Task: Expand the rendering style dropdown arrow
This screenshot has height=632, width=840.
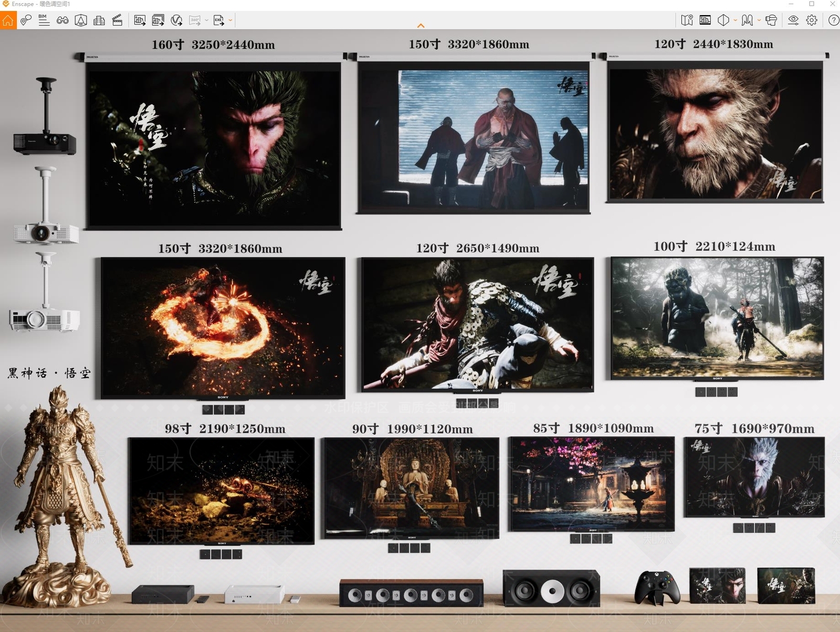Action: pyautogui.click(x=735, y=20)
